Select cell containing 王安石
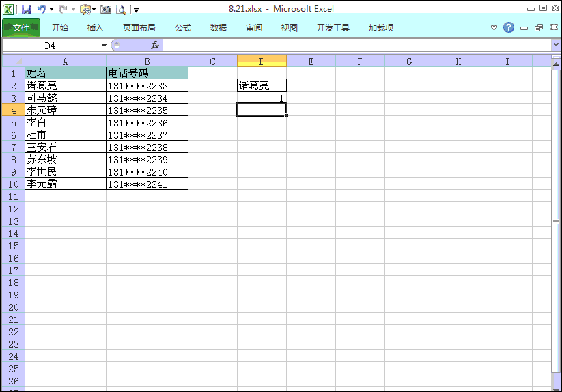This screenshot has height=392, width=562. coord(66,147)
